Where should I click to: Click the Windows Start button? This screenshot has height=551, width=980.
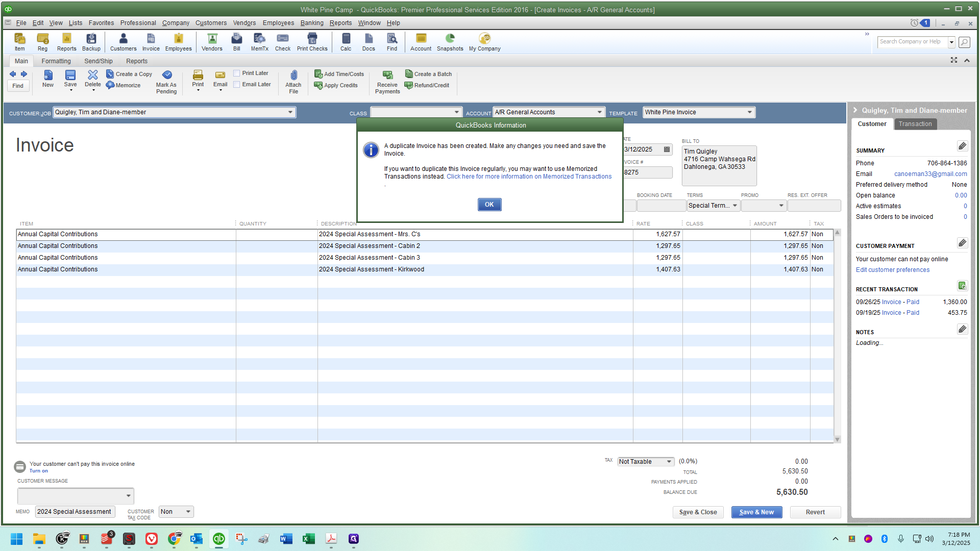16,539
